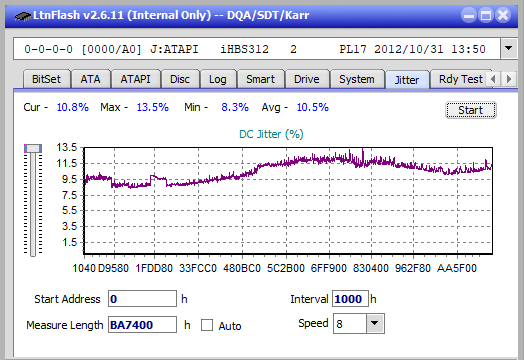This screenshot has width=524, height=360.
Task: Switch to the BitSet tab
Action: tap(46, 79)
